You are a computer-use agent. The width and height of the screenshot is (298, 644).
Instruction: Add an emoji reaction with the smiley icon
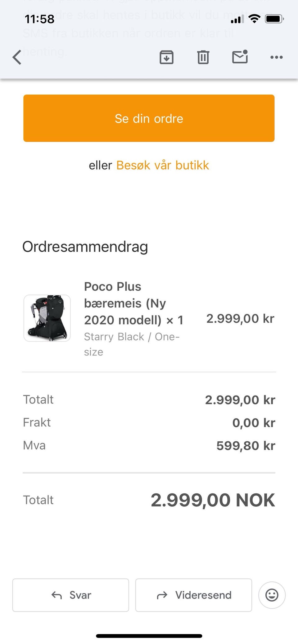pos(272,595)
